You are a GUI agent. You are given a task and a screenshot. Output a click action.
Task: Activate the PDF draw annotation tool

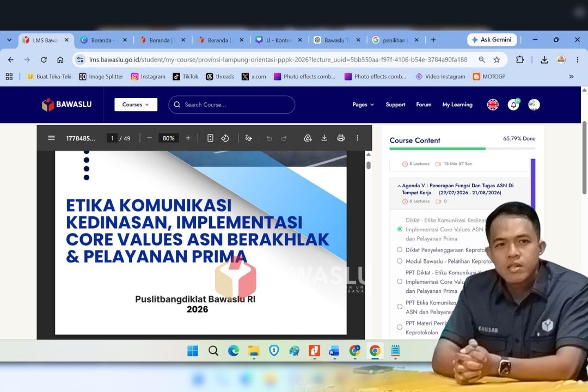248,138
